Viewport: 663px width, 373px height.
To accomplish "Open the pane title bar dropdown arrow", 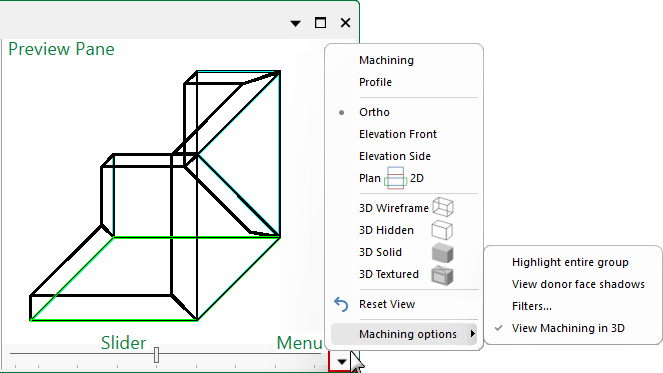I will point(296,23).
